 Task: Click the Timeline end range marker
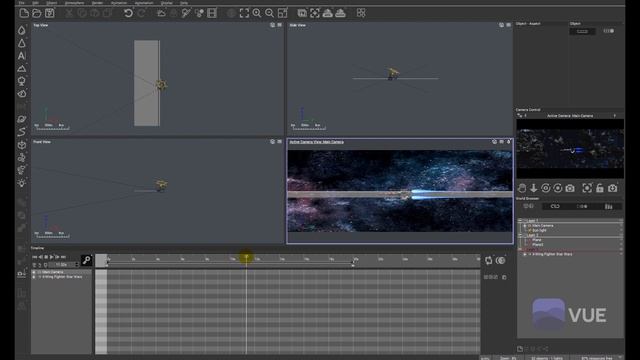click(x=353, y=263)
